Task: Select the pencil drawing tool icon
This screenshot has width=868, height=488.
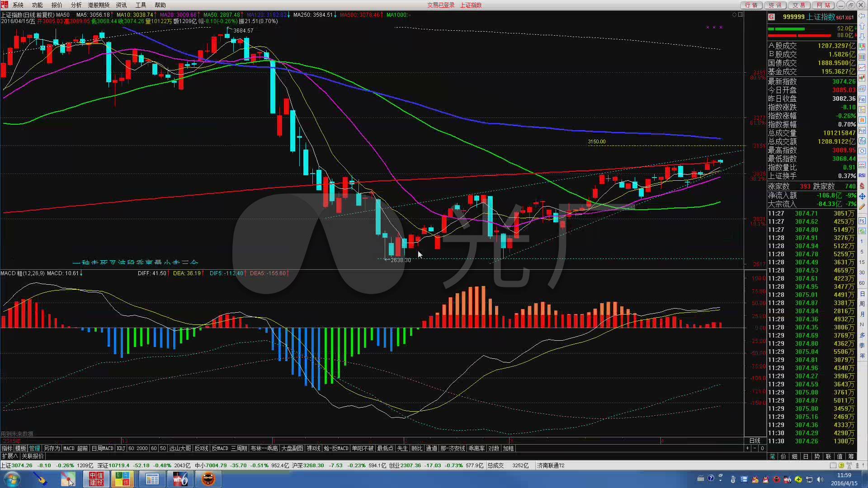Action: [862, 207]
